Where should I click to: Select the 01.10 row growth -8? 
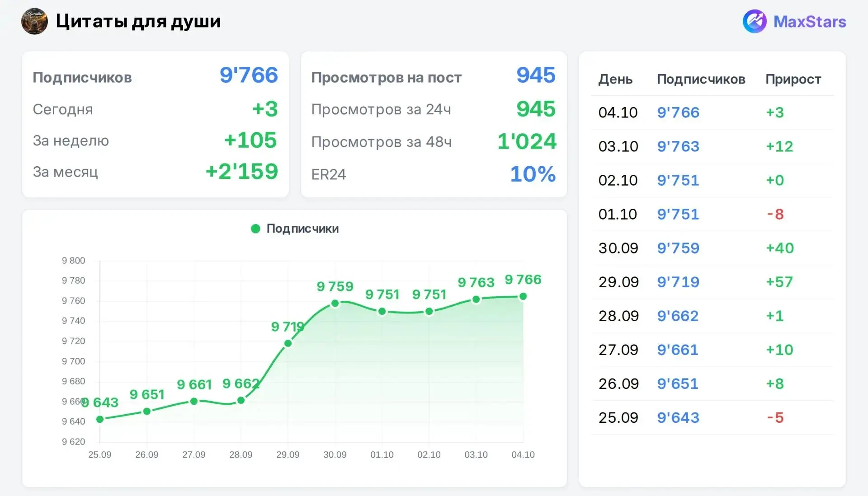[x=775, y=214]
